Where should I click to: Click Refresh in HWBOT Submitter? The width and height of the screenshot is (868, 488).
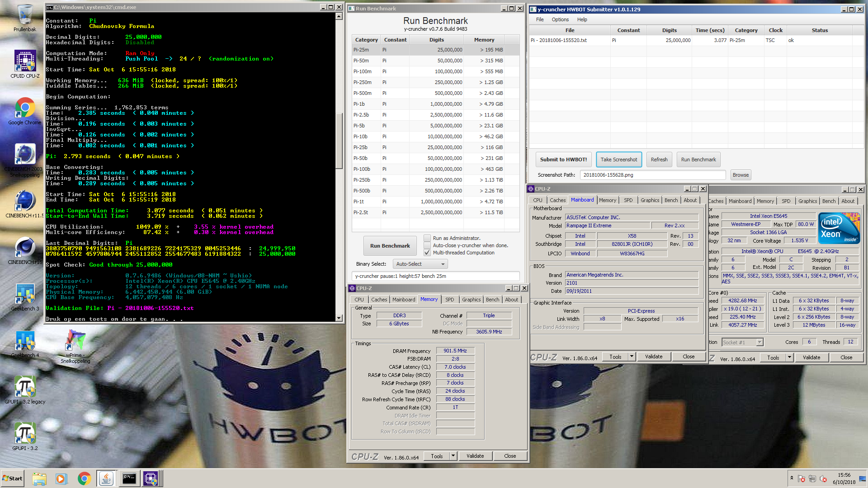point(659,160)
